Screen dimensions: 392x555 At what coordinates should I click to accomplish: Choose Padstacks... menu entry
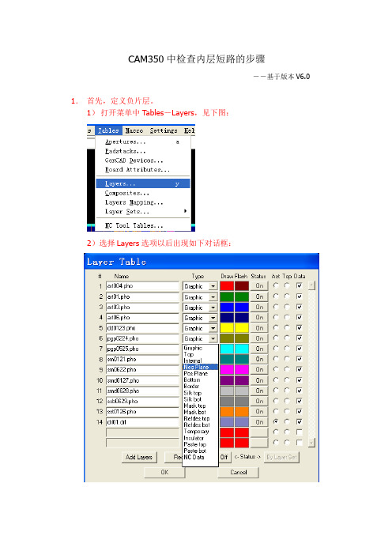143,151
